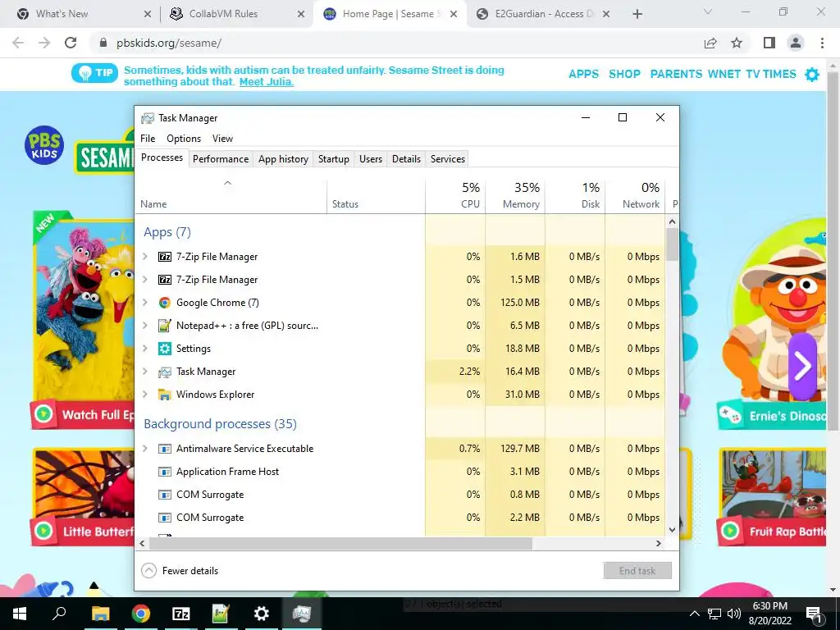Open Chrome side panel icon

(x=769, y=43)
